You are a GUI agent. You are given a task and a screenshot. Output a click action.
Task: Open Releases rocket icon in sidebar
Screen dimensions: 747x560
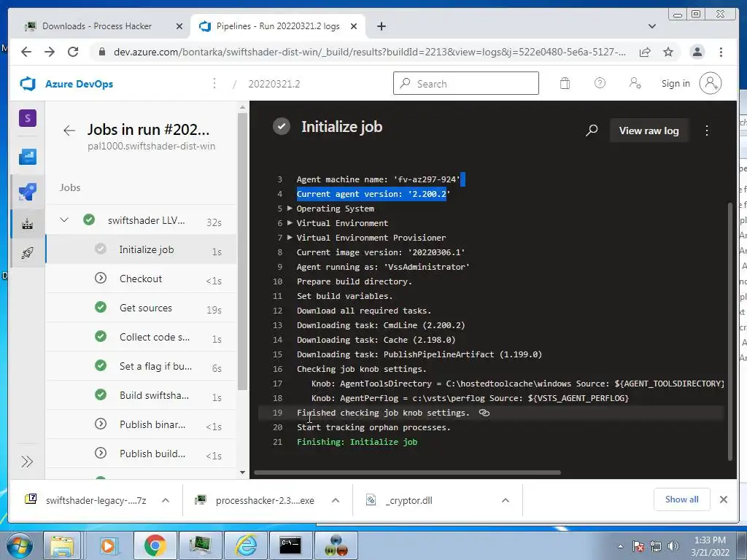(x=28, y=252)
